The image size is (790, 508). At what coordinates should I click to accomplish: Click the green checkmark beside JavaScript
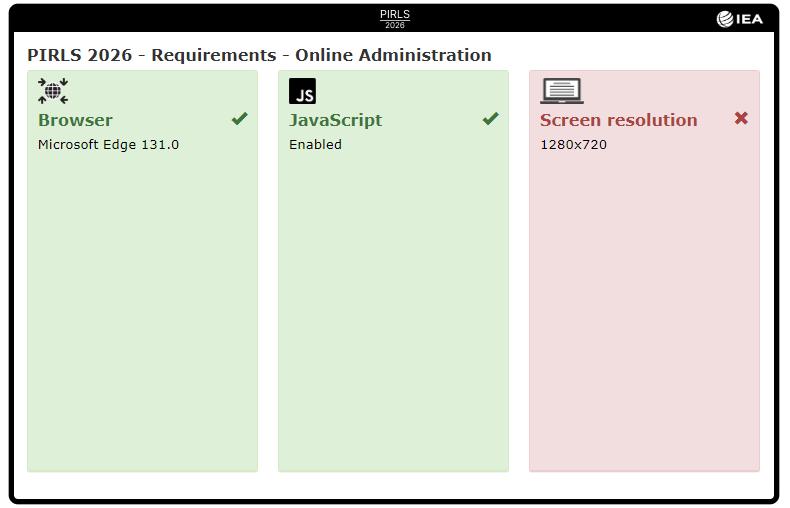(x=490, y=119)
